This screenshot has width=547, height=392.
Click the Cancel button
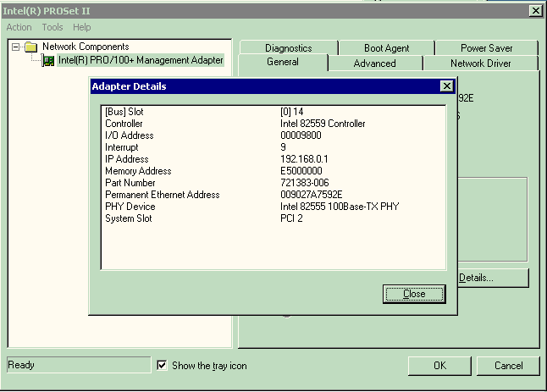508,366
